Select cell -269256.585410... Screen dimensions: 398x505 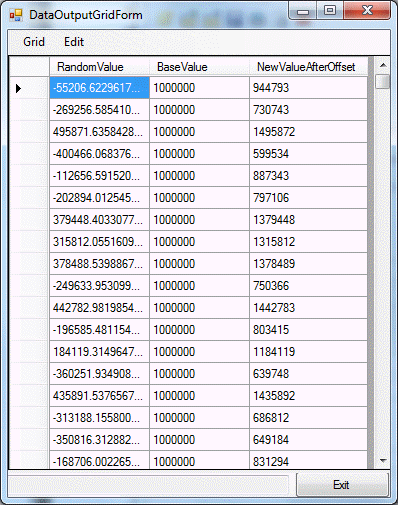pos(100,110)
